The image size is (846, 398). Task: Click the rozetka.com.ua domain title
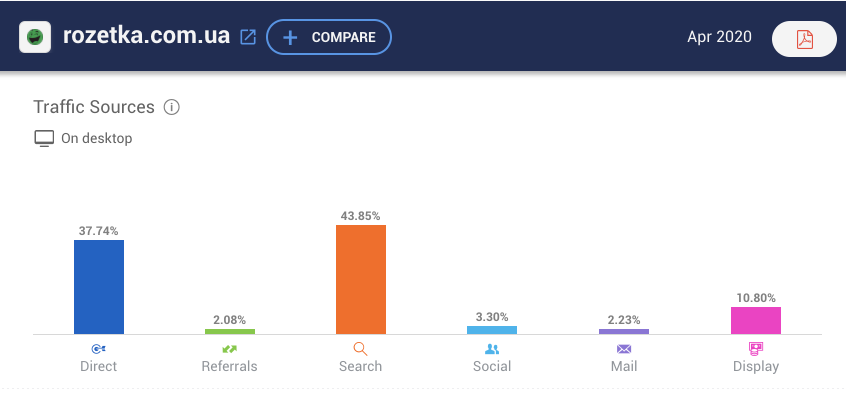tap(146, 36)
